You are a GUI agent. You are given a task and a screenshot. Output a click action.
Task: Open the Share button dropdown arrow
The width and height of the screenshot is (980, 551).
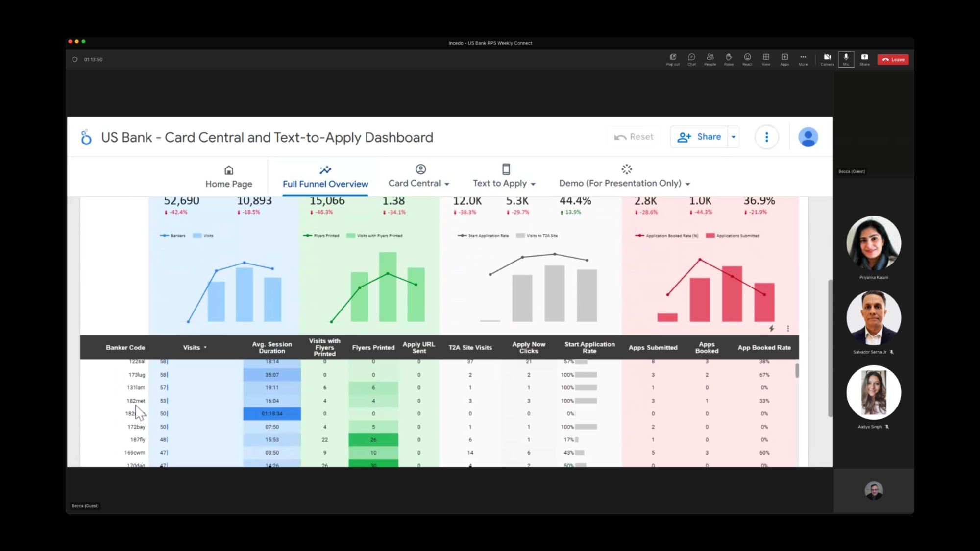point(734,137)
